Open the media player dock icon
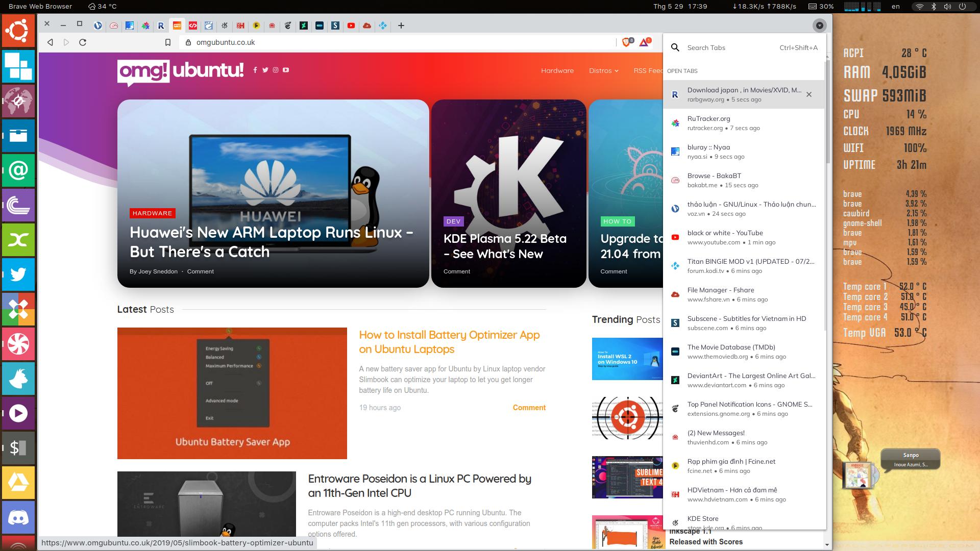 pyautogui.click(x=18, y=413)
